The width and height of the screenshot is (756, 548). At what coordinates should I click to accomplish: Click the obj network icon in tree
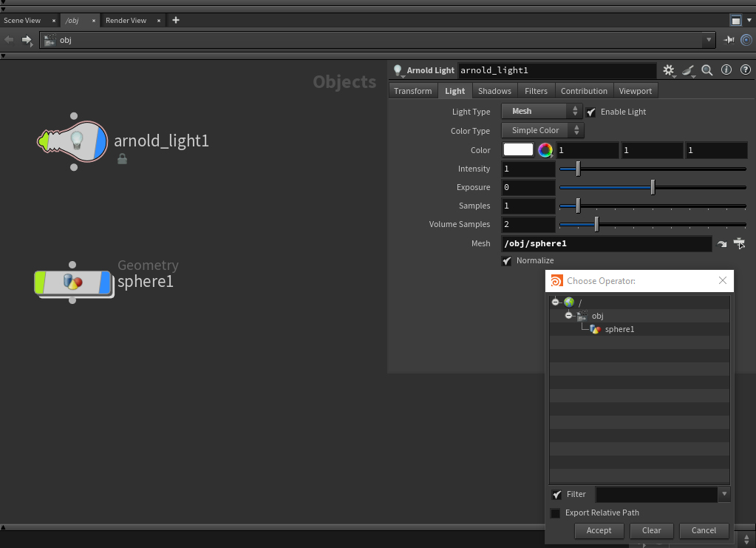pos(582,316)
